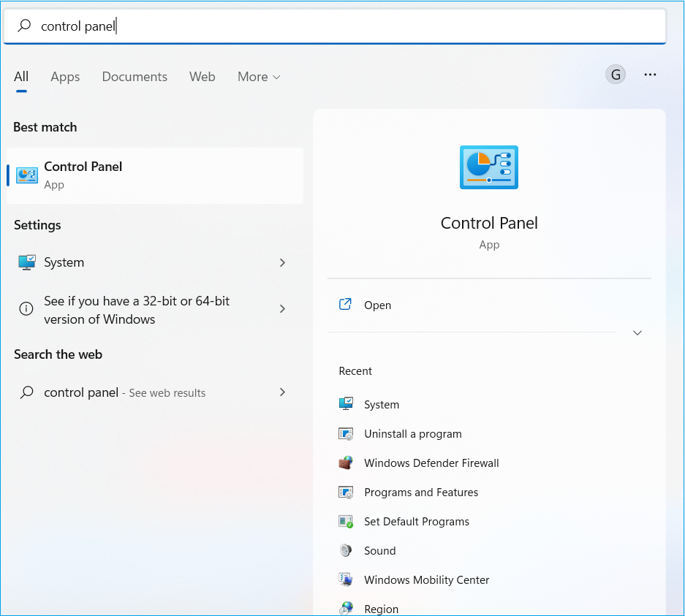Click the Control Panel title in details pane
685x616 pixels.
[489, 223]
